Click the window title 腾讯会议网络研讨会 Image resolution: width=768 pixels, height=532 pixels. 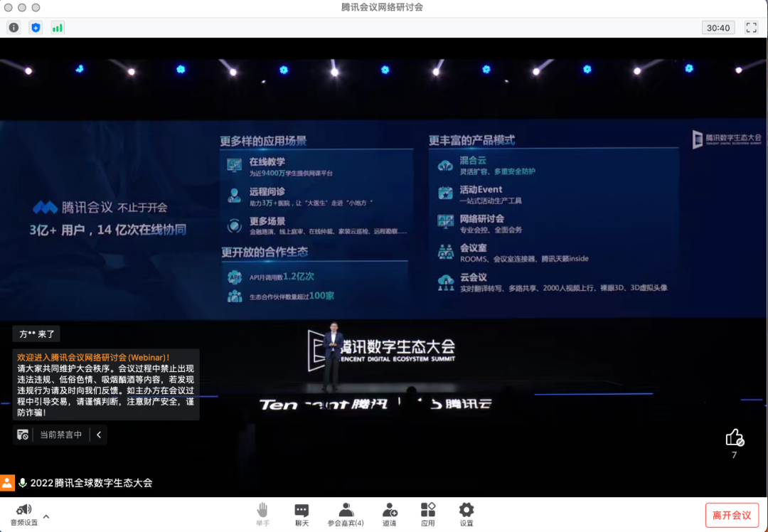coord(382,7)
